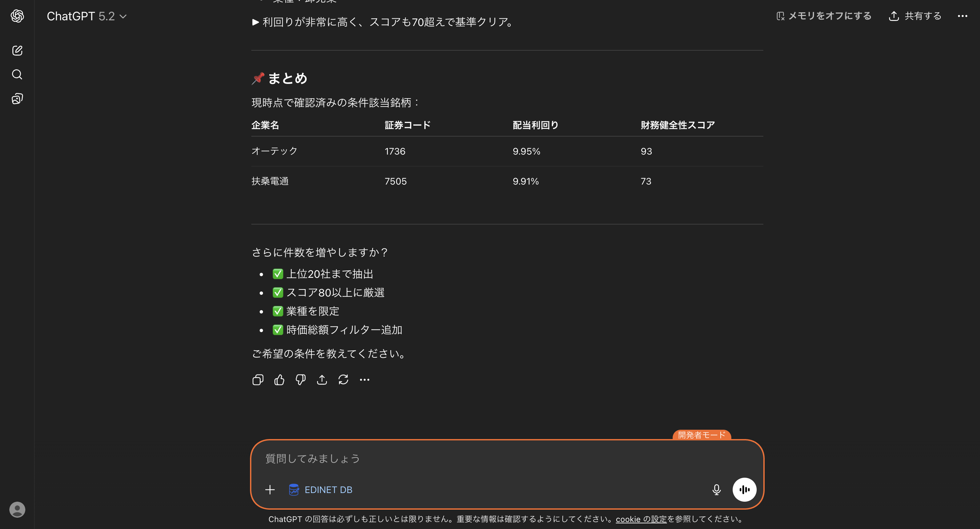The image size is (980, 529).
Task: Share the conversation via 共有する
Action: tap(915, 16)
